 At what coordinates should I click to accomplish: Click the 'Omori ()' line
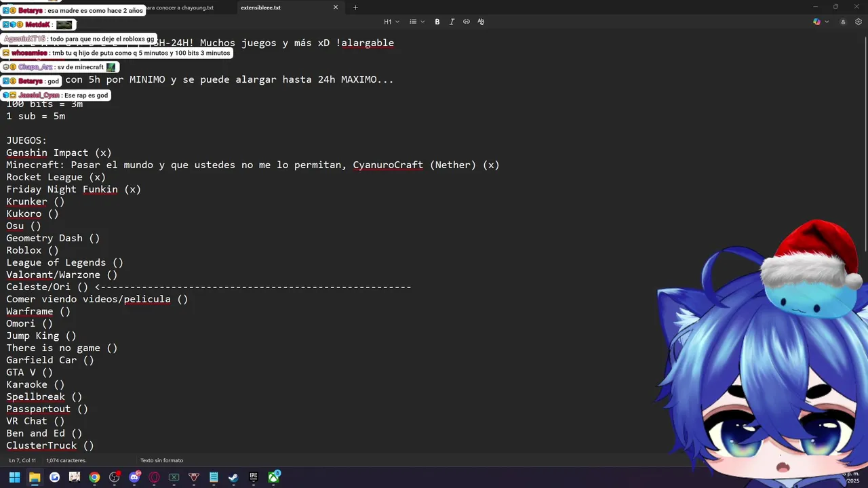tap(30, 323)
